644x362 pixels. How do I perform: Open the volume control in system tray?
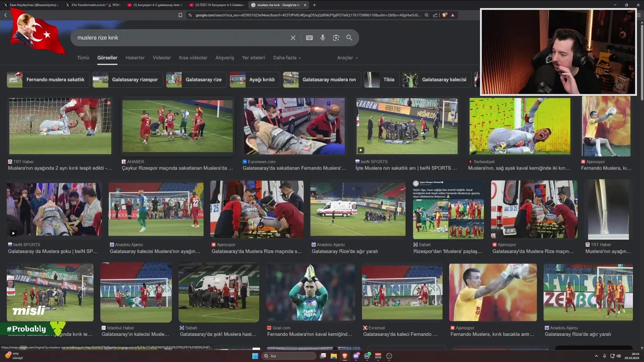pos(619,356)
